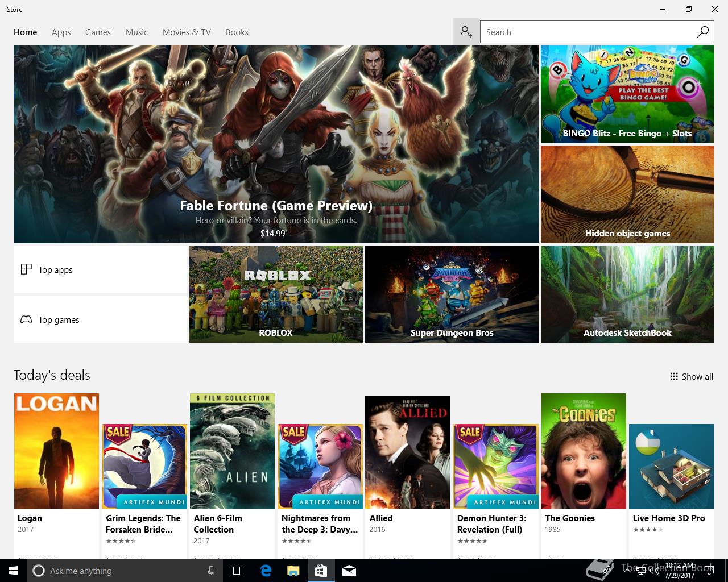The image size is (728, 582).
Task: Go to Movies & TV tab
Action: (x=187, y=32)
